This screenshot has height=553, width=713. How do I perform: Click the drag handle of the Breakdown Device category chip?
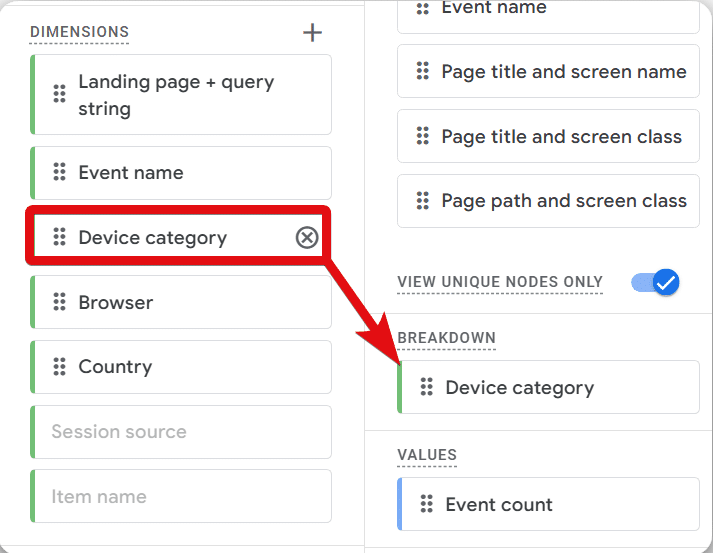(x=427, y=387)
